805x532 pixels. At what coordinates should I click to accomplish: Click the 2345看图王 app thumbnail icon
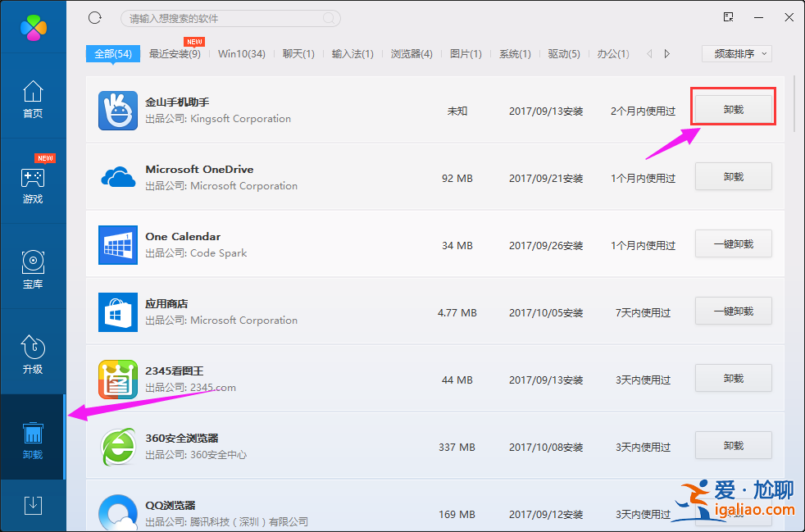pos(117,379)
